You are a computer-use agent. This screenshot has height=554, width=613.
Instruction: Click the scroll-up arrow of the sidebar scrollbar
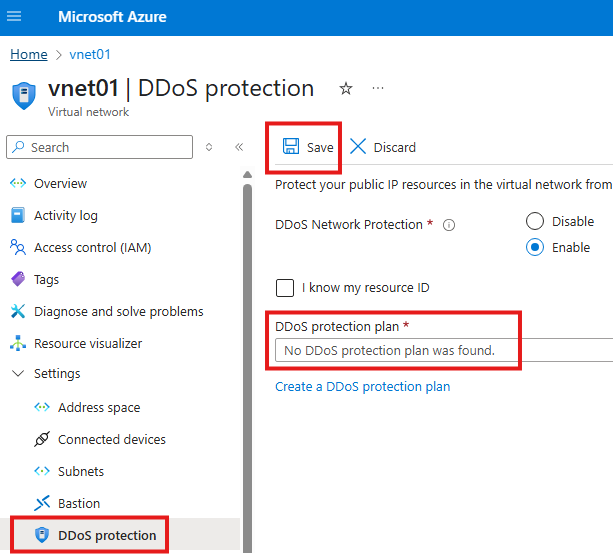point(247,174)
